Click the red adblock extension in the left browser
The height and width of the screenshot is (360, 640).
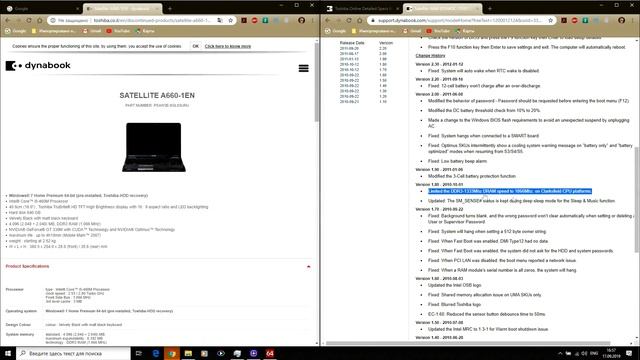click(x=254, y=20)
